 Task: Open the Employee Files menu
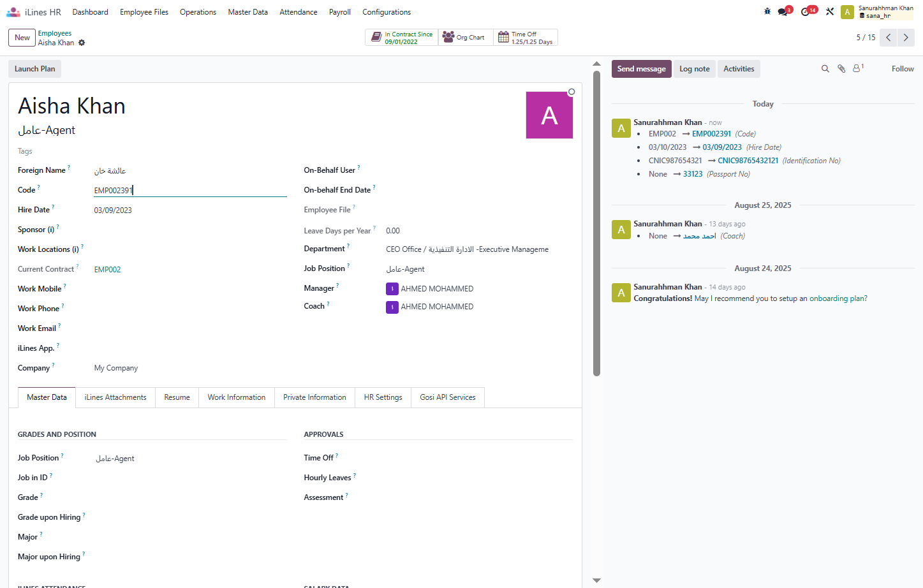(144, 12)
